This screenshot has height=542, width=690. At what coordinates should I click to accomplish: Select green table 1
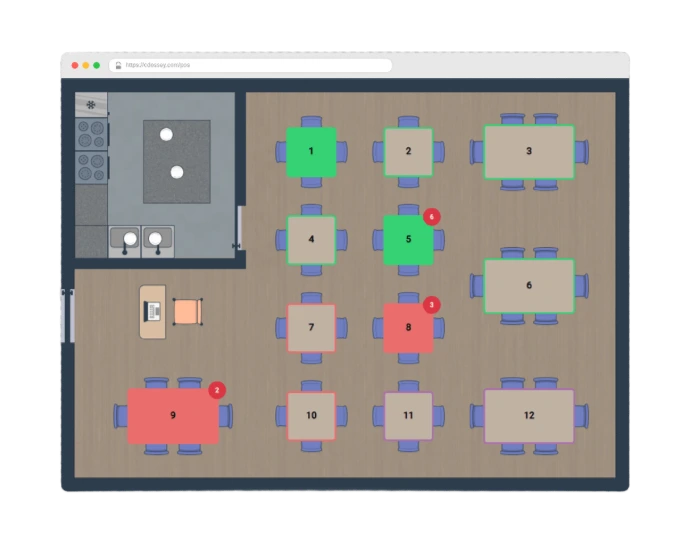[311, 152]
